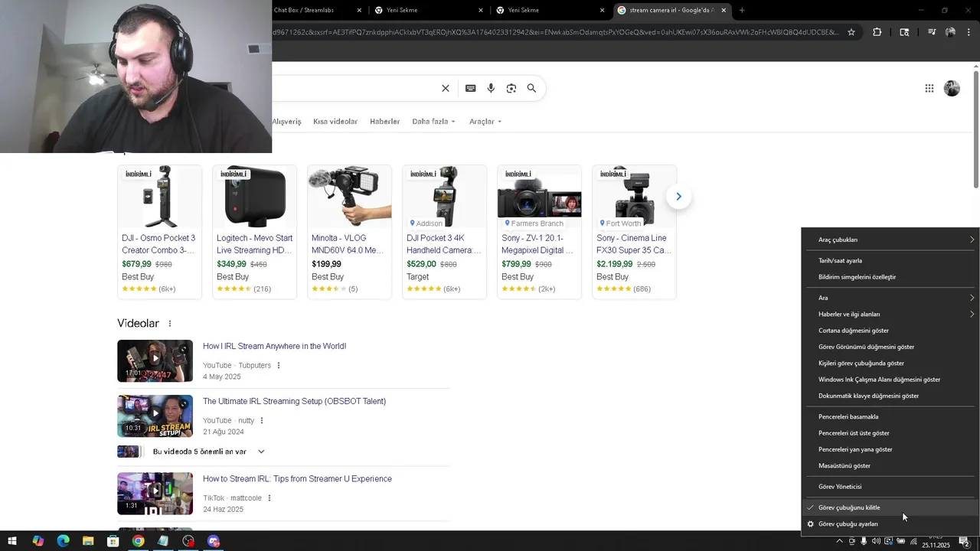This screenshot has width=980, height=551.
Task: Show hidden tray icons arrow
Action: [839, 541]
